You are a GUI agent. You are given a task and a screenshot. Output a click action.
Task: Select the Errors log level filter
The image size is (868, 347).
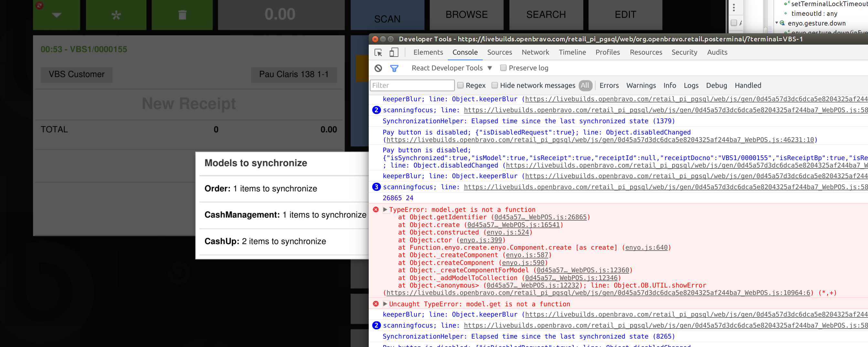tap(609, 85)
